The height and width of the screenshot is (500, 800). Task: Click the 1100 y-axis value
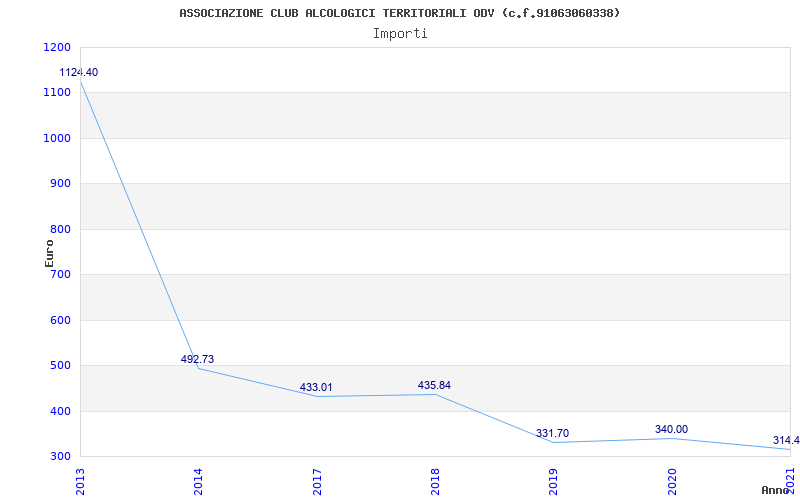pyautogui.click(x=58, y=93)
